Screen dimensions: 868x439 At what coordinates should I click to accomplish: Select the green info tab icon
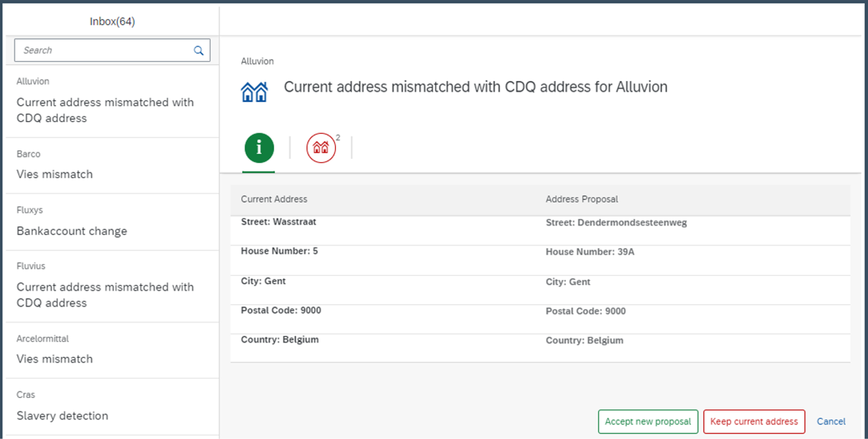click(x=259, y=148)
